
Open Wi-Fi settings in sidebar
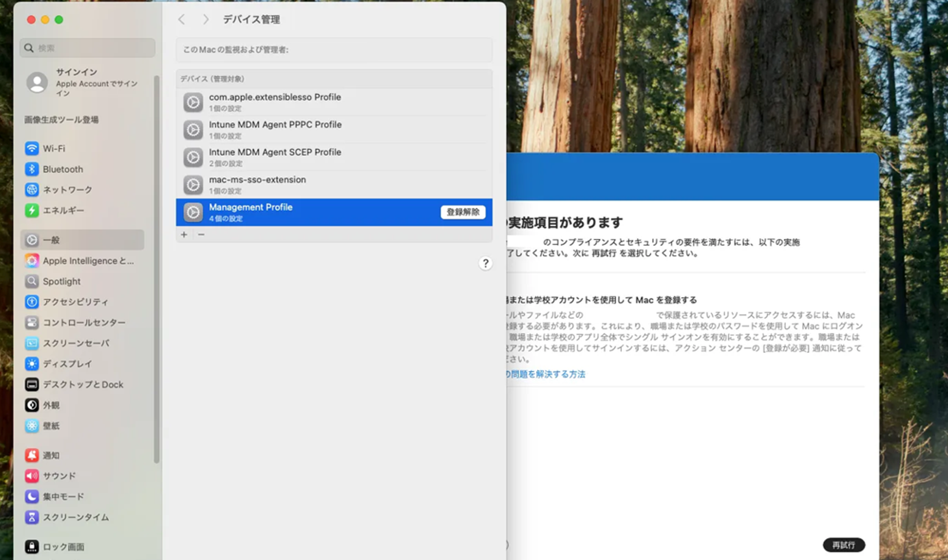[x=82, y=149]
